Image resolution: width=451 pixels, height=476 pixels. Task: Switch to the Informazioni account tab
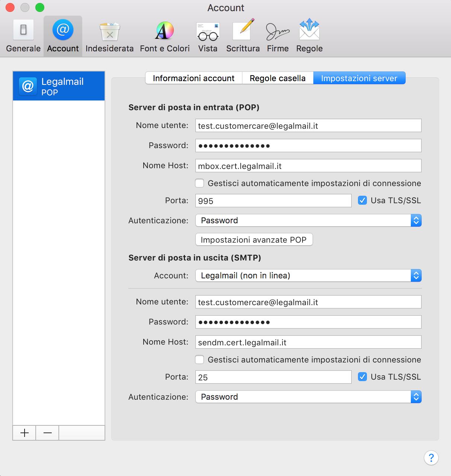(x=193, y=78)
